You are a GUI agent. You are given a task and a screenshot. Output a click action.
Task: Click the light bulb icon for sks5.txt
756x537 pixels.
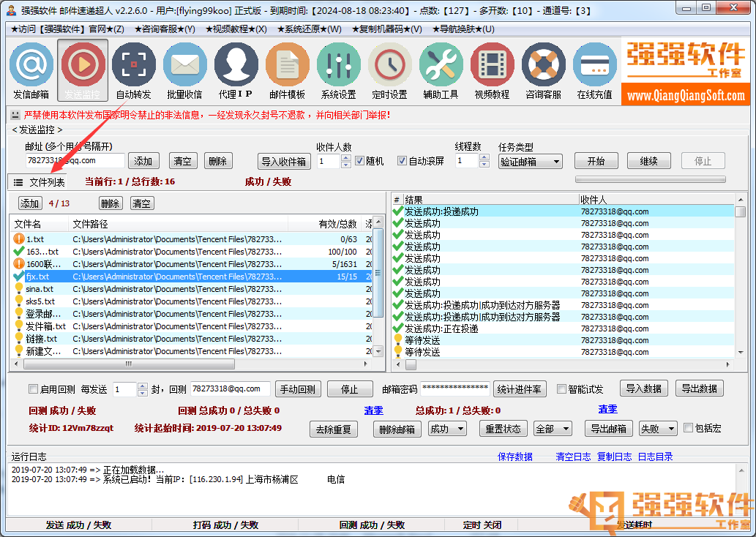19,301
